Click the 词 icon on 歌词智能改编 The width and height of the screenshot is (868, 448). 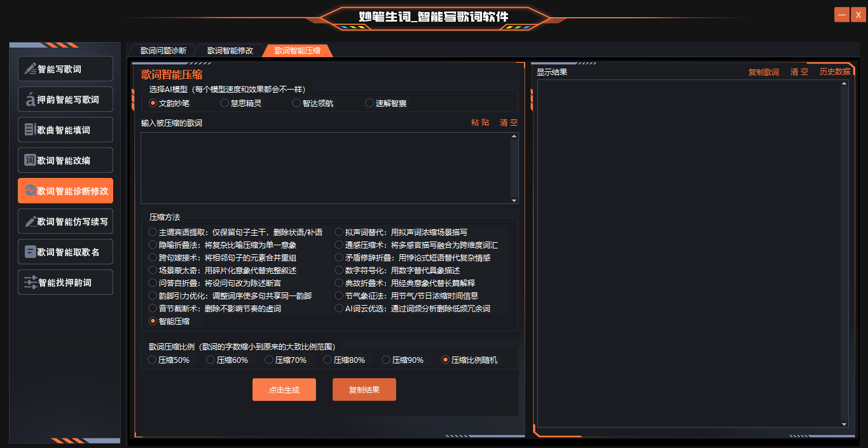click(x=30, y=160)
